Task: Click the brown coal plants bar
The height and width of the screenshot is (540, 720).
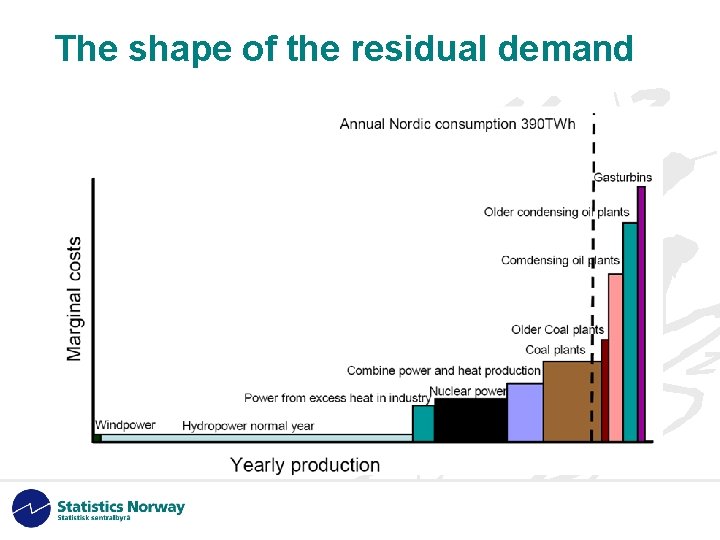Action: pos(572,401)
